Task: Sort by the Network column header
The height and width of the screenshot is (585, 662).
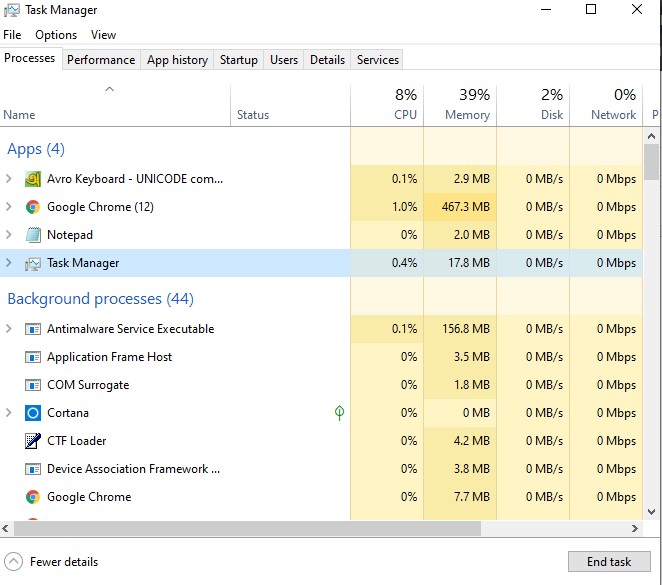Action: pos(606,106)
